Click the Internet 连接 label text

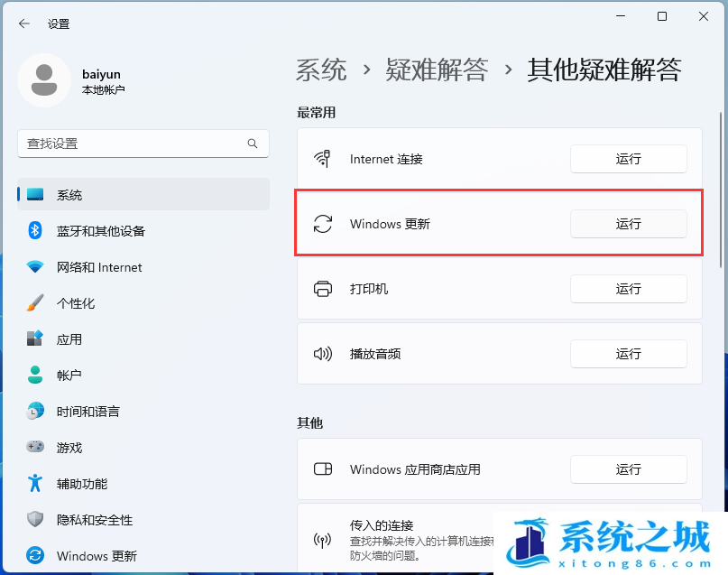click(x=386, y=159)
